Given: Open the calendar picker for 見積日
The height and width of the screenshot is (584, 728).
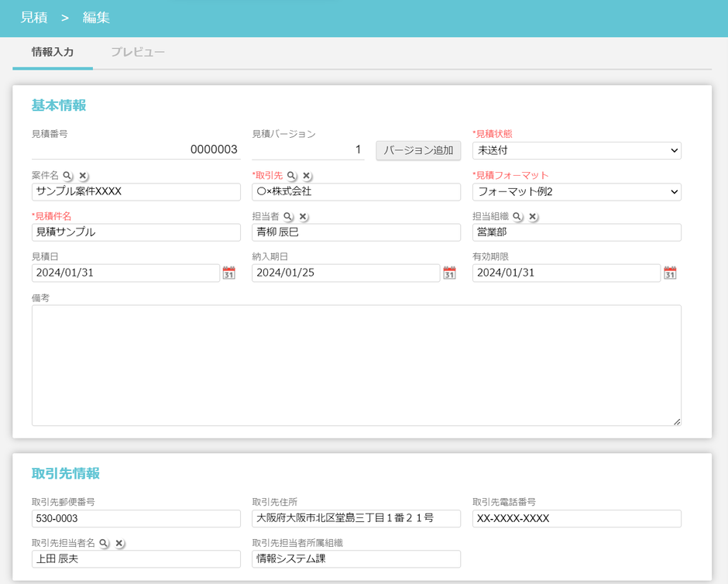Looking at the screenshot, I should (229, 273).
